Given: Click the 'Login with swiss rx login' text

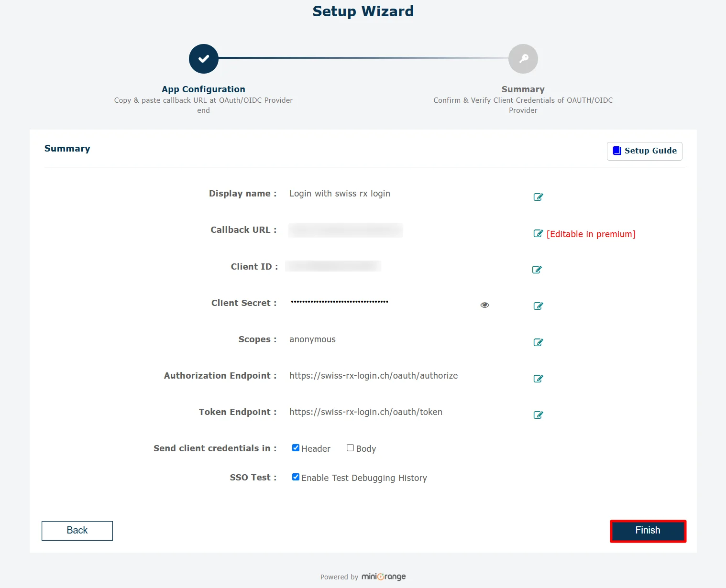Looking at the screenshot, I should (340, 194).
